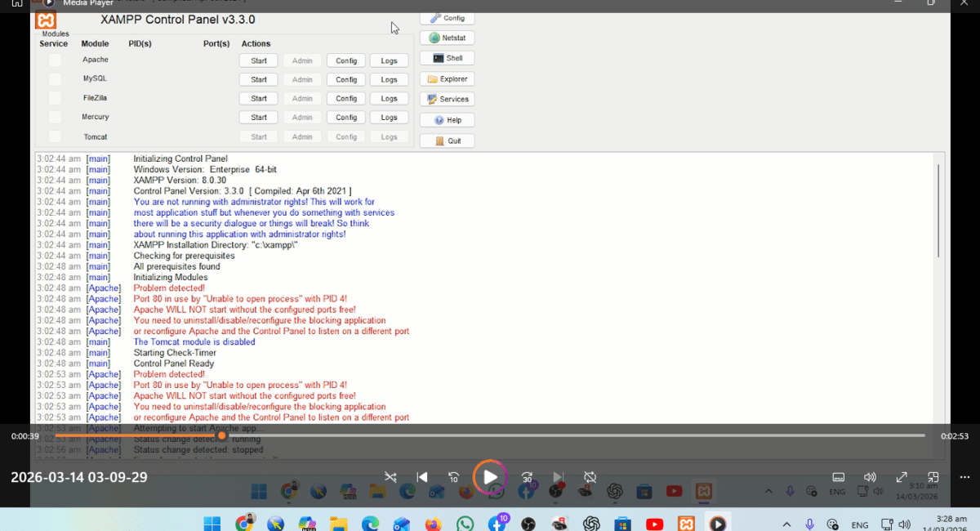Open the Media Player volume icon
This screenshot has width=980, height=531.
point(870,477)
